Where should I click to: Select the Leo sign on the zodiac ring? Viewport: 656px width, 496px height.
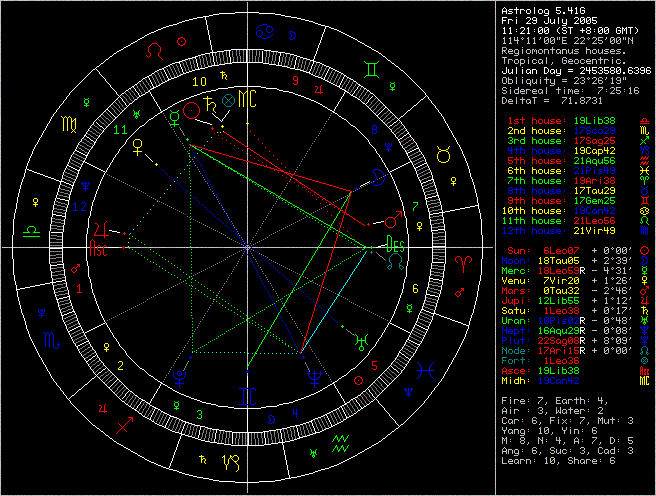tap(153, 48)
